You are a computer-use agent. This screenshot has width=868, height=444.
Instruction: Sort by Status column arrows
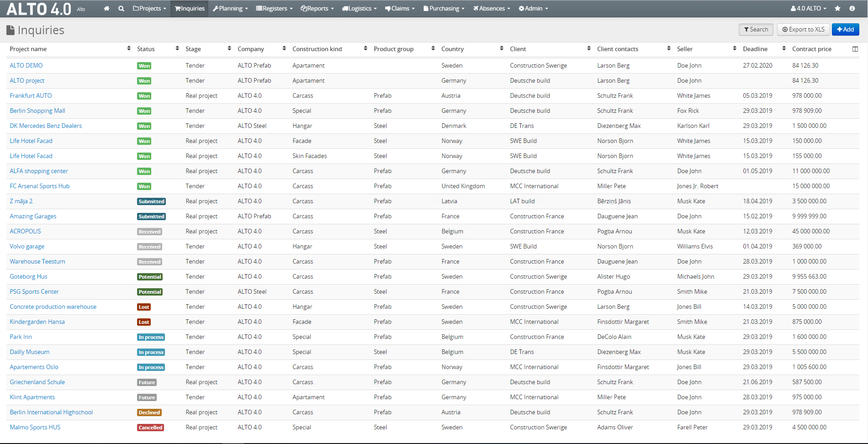click(177, 48)
